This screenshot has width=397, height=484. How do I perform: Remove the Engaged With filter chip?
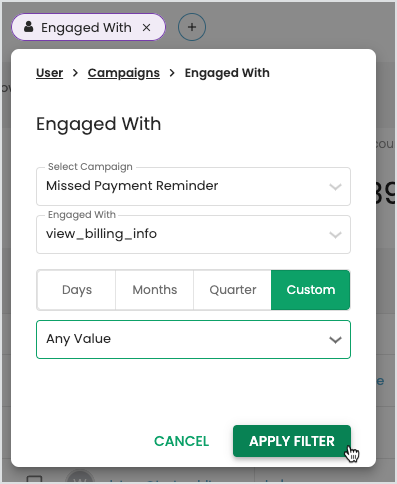pos(146,27)
